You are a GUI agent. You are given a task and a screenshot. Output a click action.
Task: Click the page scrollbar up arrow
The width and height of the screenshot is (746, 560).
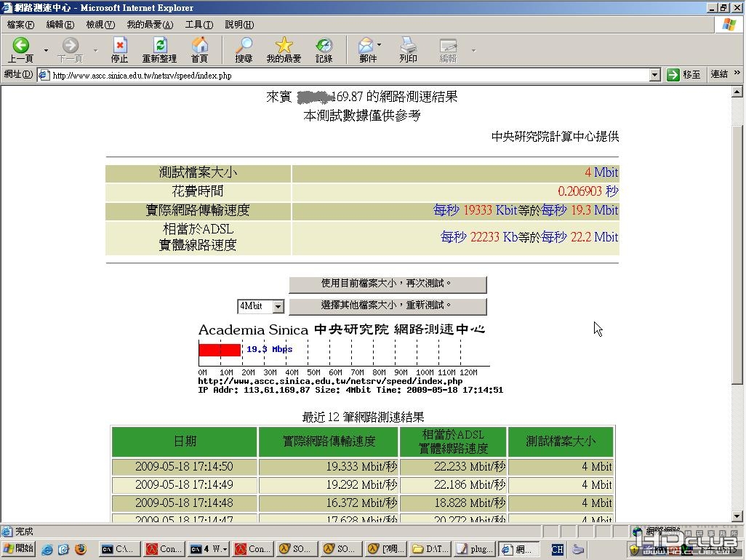tap(737, 92)
